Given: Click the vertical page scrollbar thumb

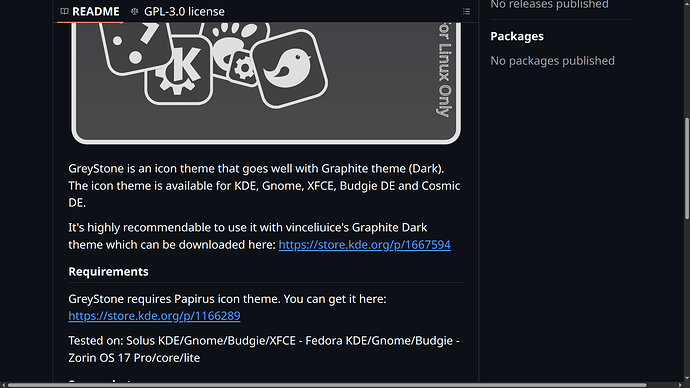Looking at the screenshot, I should pos(687,168).
